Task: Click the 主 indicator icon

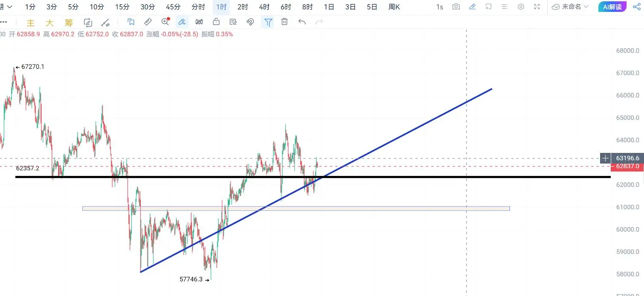Action: [x=30, y=23]
